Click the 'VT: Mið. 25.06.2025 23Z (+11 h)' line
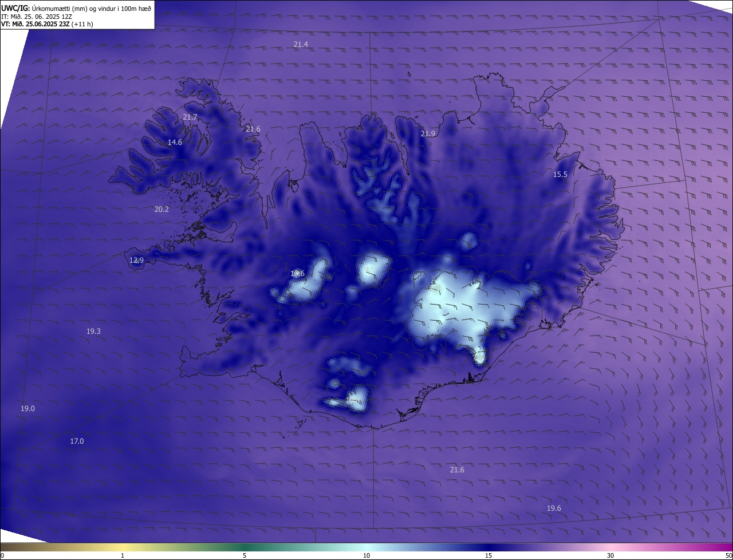The width and height of the screenshot is (733, 560). point(47,24)
